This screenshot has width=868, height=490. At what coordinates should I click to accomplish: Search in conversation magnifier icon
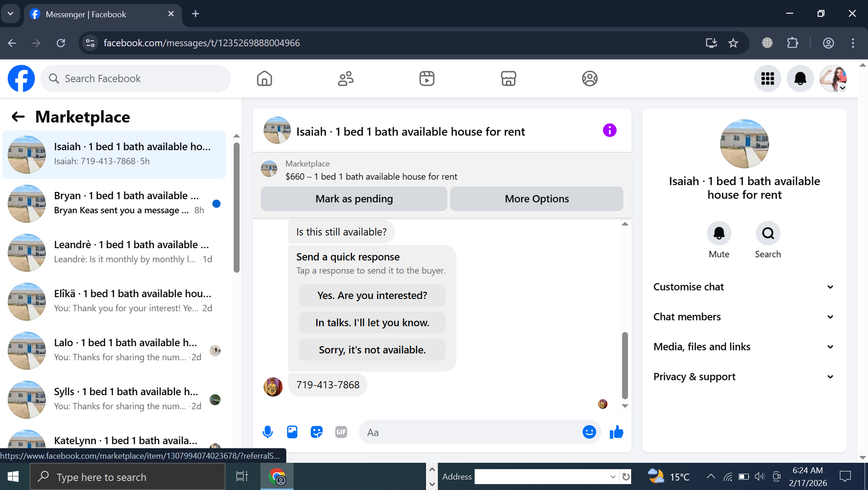tap(768, 233)
